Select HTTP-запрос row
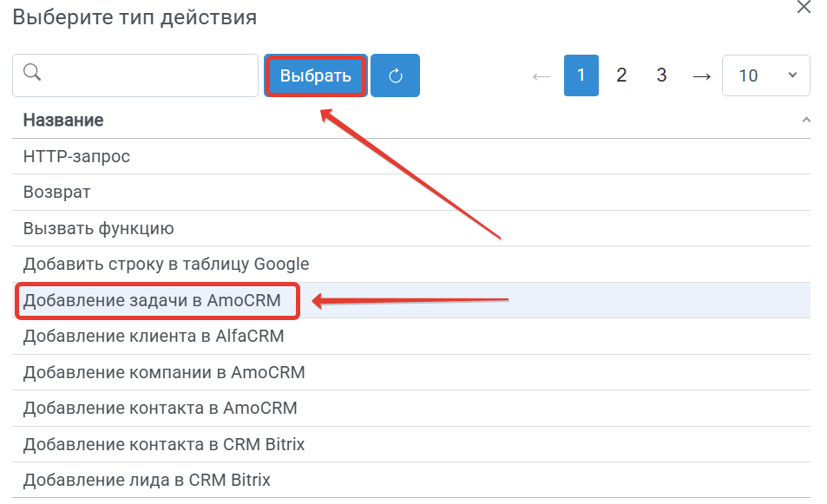 [x=411, y=156]
